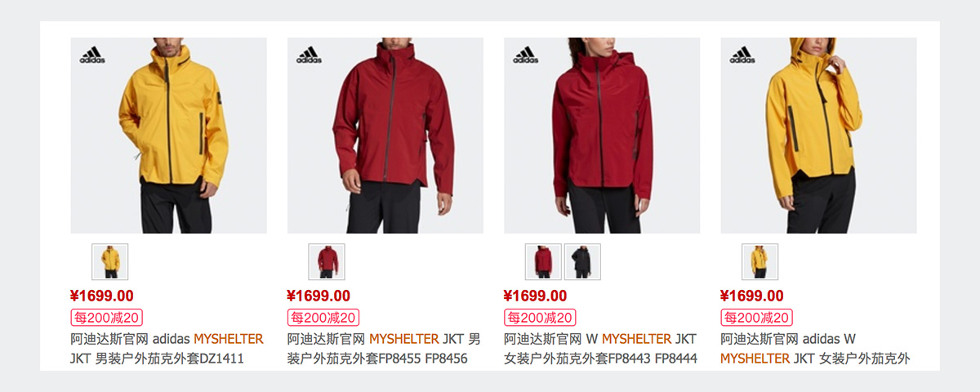This screenshot has height=392, width=980.
Task: Click ¥1699.00 price of second product
Action: [x=318, y=296]
